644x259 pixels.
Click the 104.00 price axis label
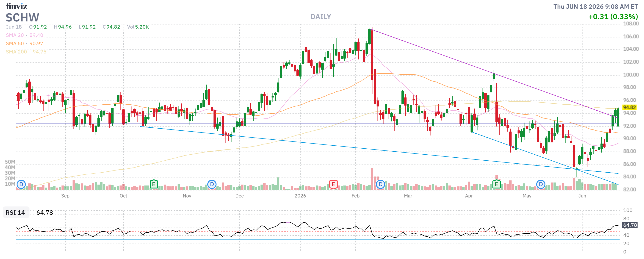pos(631,49)
